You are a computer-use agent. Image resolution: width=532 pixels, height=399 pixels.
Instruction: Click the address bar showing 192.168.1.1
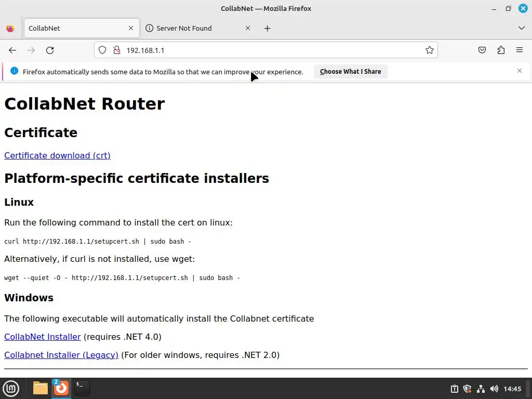tap(266, 50)
